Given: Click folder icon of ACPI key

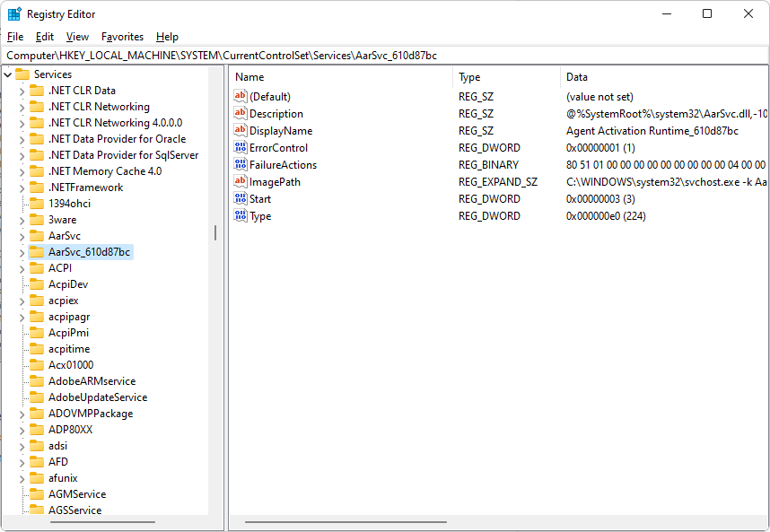Looking at the screenshot, I should pos(37,268).
